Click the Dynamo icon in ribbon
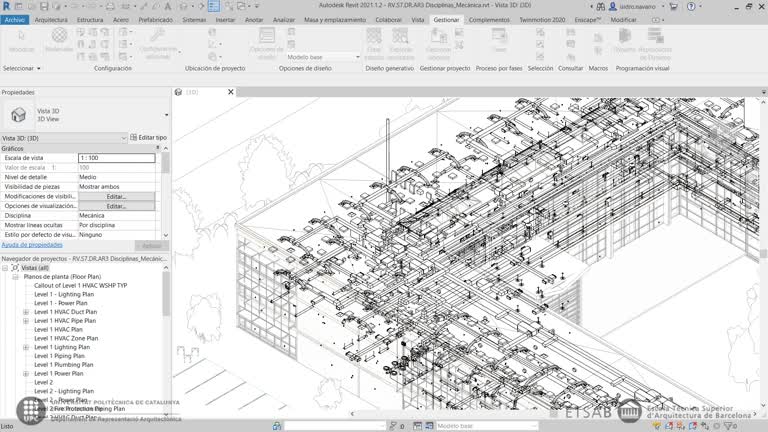The image size is (768, 432). pos(624,40)
